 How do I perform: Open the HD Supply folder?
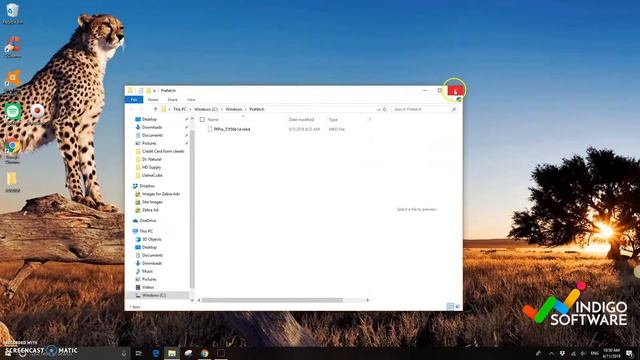[x=151, y=167]
